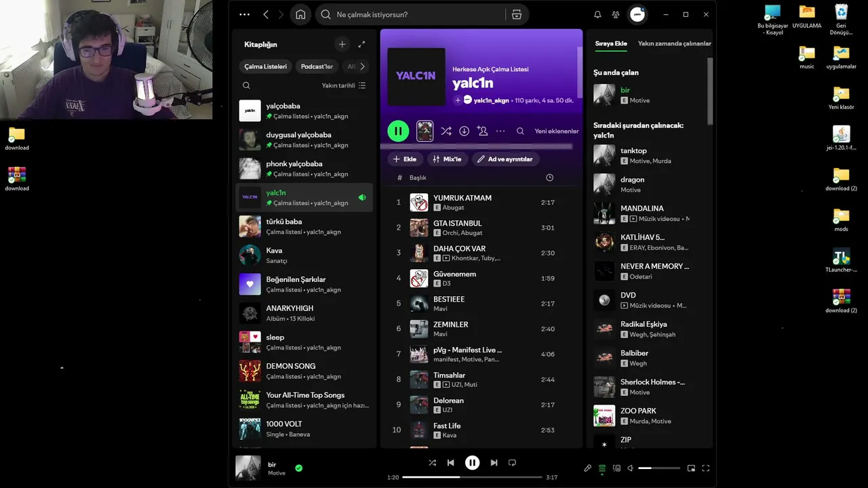This screenshot has width=868, height=488.
Task: Adjust the volume slider
Action: (659, 468)
